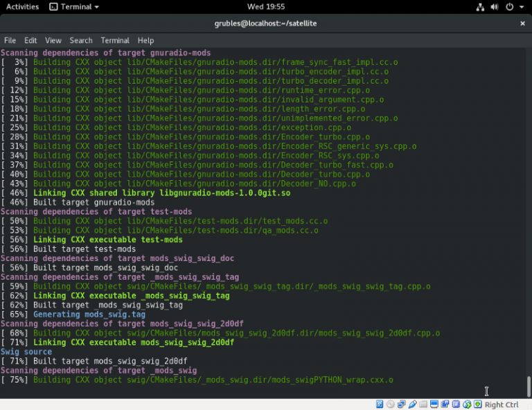
Task: Click the USB devices pen-shaped icon
Action: click(x=413, y=404)
